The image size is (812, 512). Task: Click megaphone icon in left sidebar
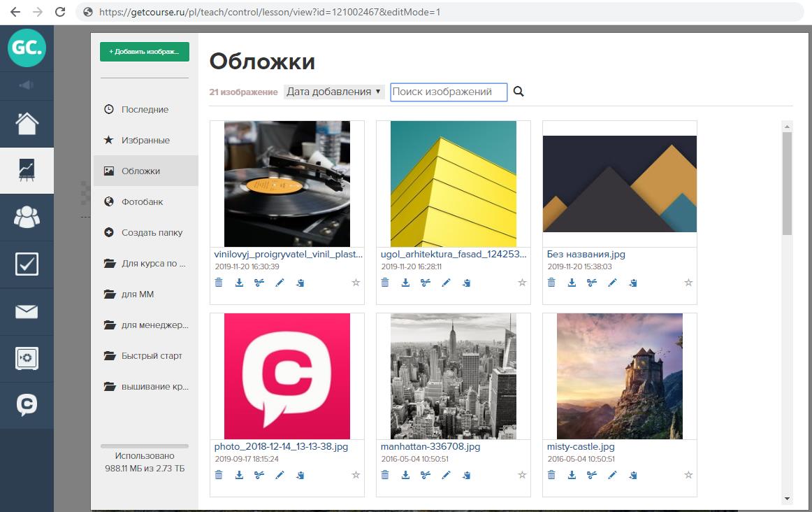coord(27,85)
